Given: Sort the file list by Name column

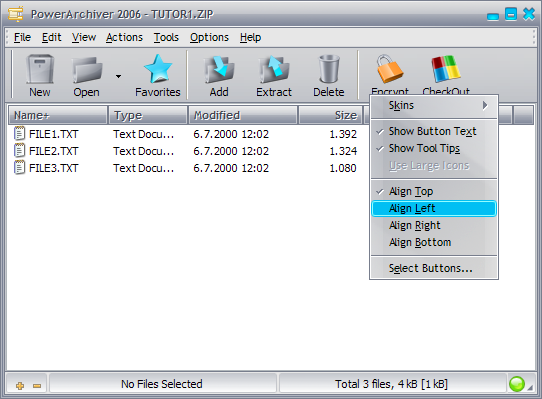Looking at the screenshot, I should pos(58,115).
